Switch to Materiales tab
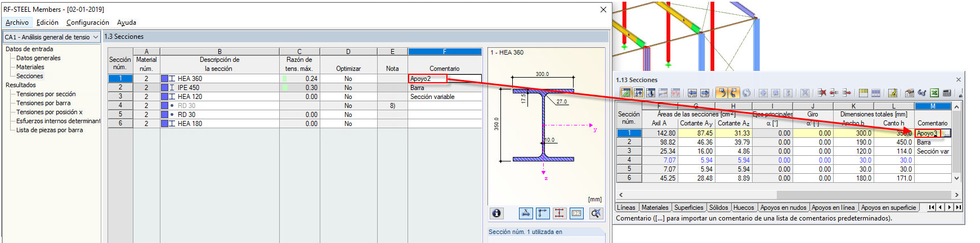The height and width of the screenshot is (243, 980). pyautogui.click(x=655, y=208)
